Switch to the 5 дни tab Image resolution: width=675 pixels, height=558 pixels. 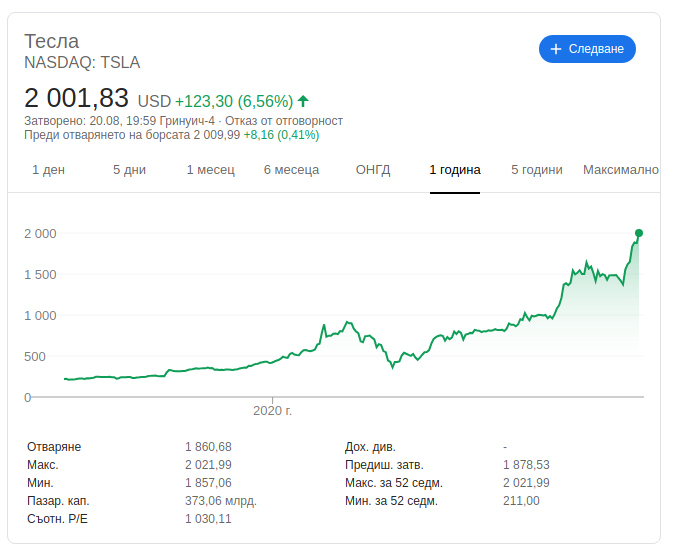tap(130, 170)
